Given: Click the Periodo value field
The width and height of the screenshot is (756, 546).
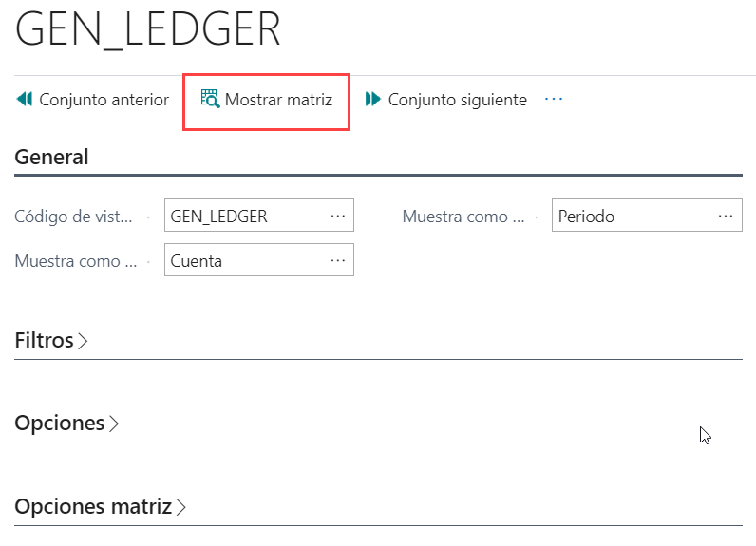Looking at the screenshot, I should [x=632, y=216].
